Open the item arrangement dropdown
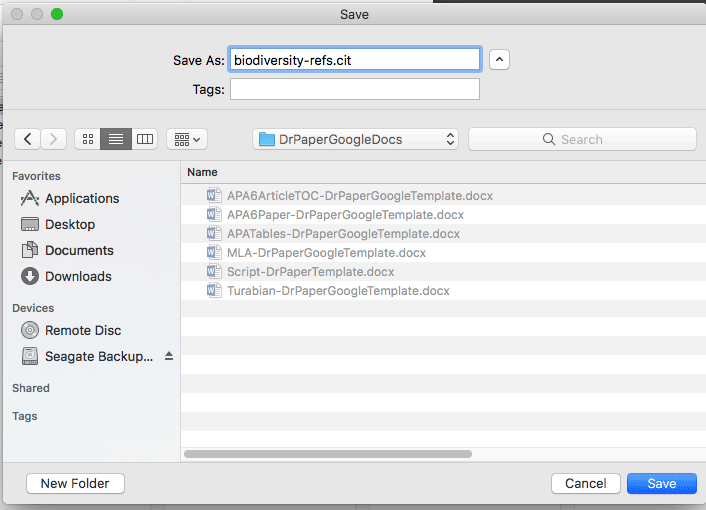The width and height of the screenshot is (706, 510). click(186, 139)
